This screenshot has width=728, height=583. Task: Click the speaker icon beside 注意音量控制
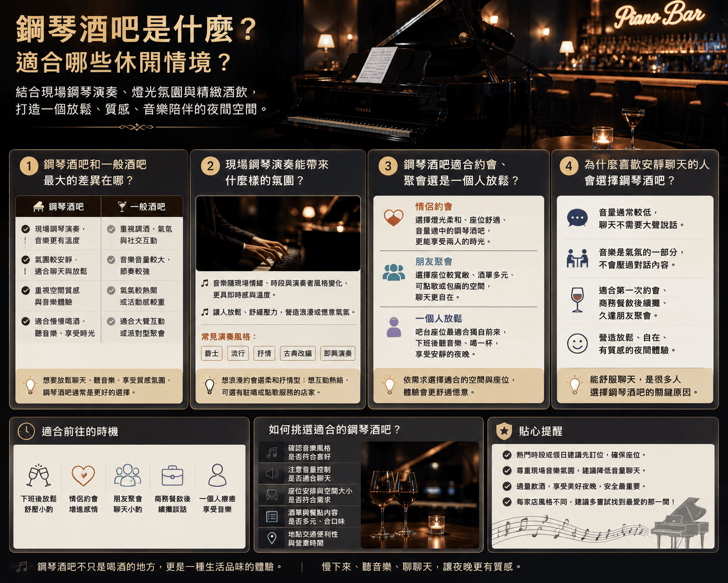pyautogui.click(x=272, y=473)
